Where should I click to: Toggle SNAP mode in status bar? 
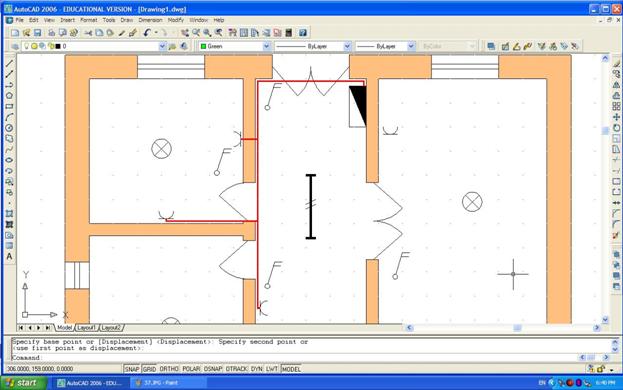132,369
